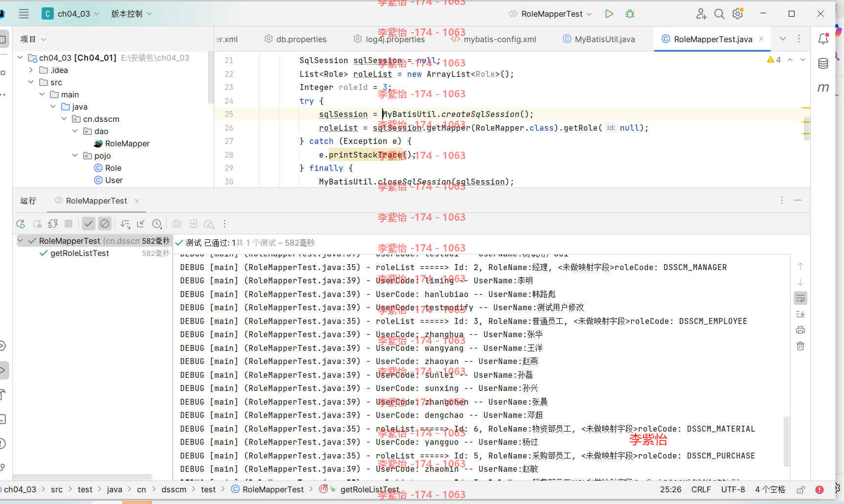Rerun the tests in the run toolbar

tap(21, 224)
